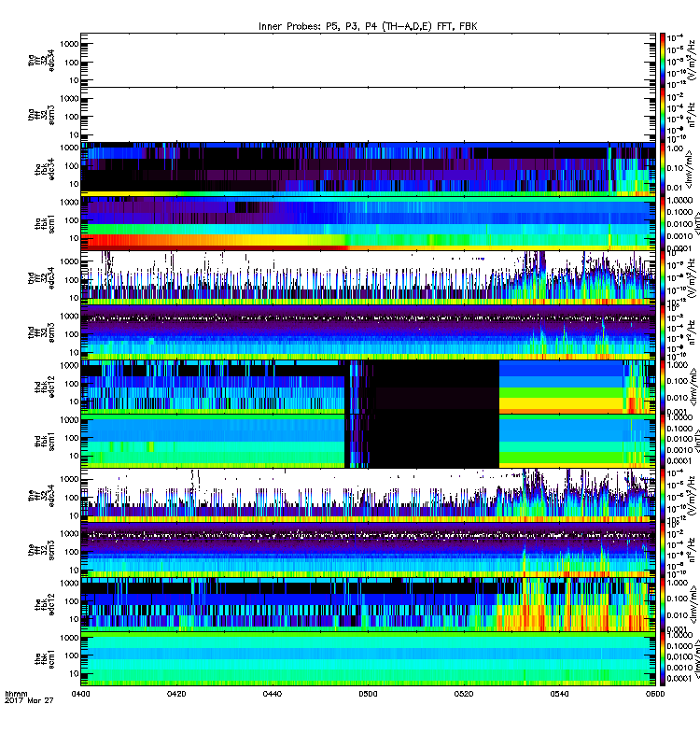Viewport: 700px width, 747px height.
Task: Click the color bar beside the fff edc34 panel
Action: [663, 496]
